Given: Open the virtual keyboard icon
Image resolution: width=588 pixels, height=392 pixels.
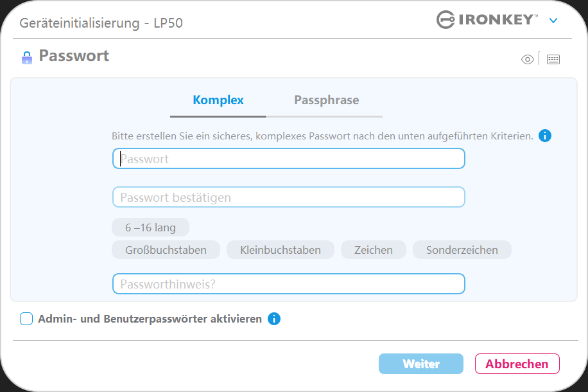Looking at the screenshot, I should tap(553, 60).
